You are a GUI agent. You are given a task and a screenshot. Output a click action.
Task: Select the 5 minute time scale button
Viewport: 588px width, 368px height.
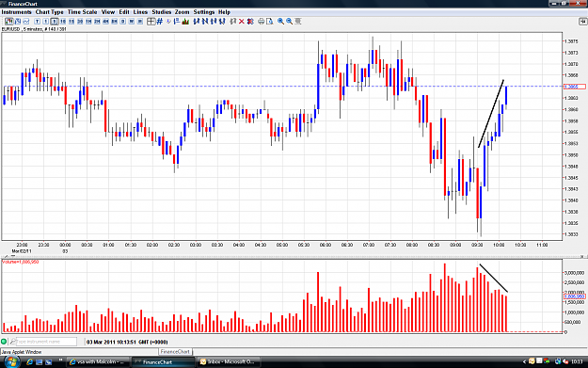click(x=55, y=22)
